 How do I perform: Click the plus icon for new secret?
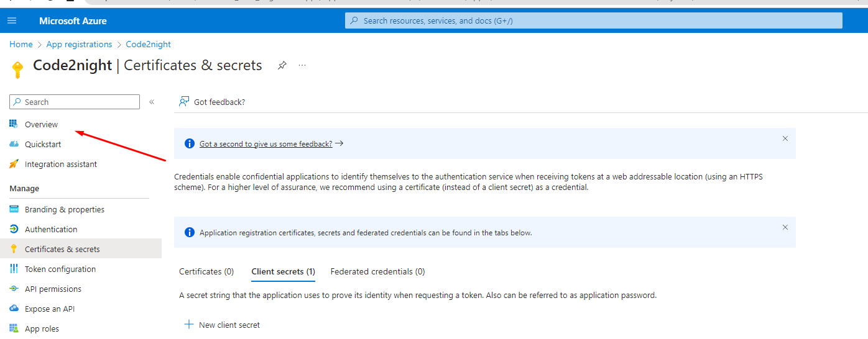pyautogui.click(x=189, y=325)
